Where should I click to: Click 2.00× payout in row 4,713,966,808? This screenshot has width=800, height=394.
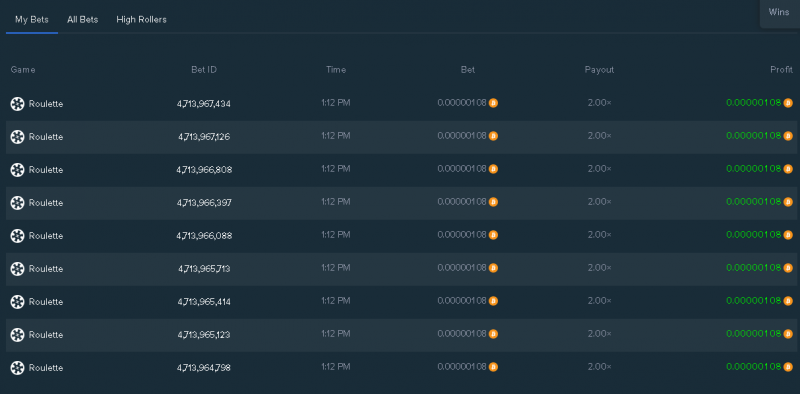tap(599, 169)
